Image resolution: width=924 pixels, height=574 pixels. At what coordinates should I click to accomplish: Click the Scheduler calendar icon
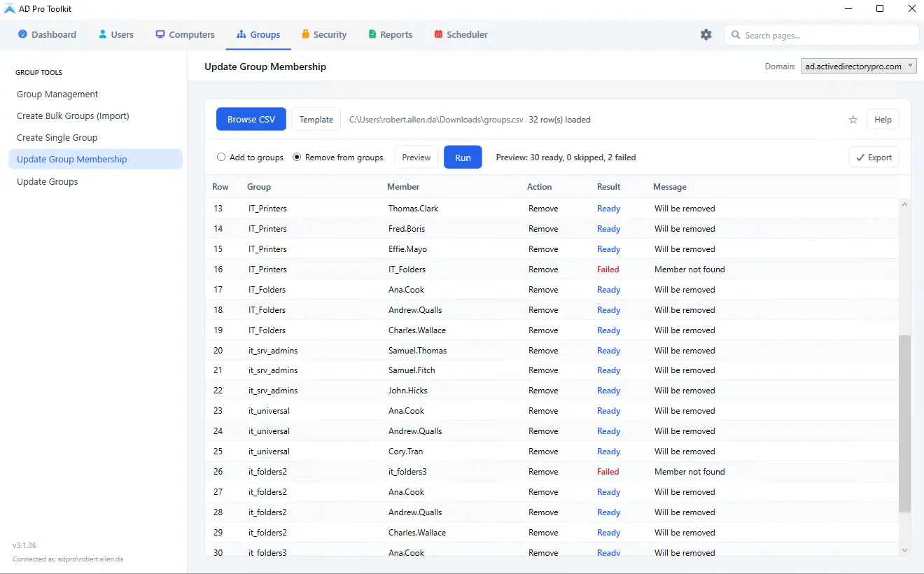[438, 34]
